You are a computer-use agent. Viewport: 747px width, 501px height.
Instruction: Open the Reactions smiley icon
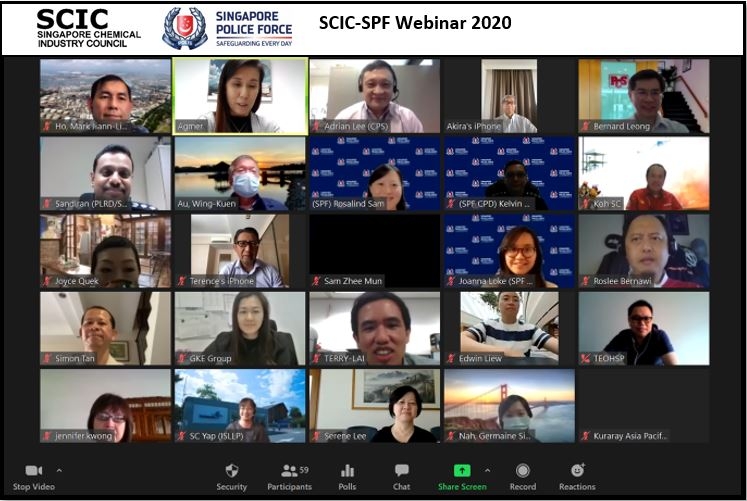pos(577,470)
